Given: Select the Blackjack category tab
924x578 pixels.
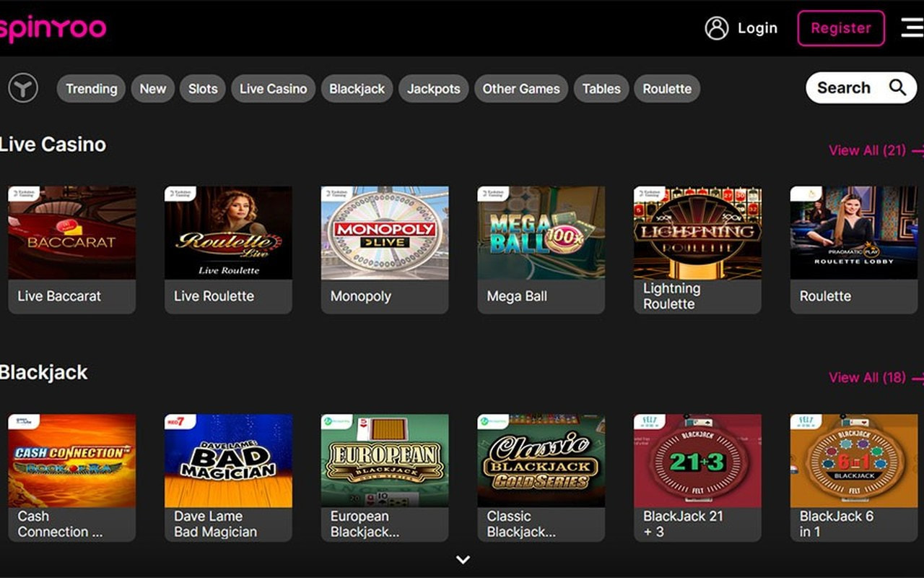Looking at the screenshot, I should coord(357,89).
